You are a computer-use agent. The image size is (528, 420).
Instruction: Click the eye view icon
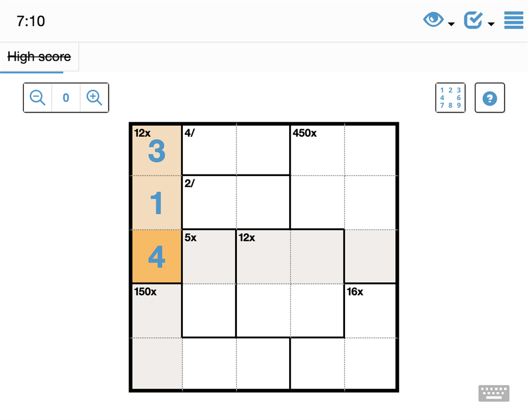[x=433, y=19]
